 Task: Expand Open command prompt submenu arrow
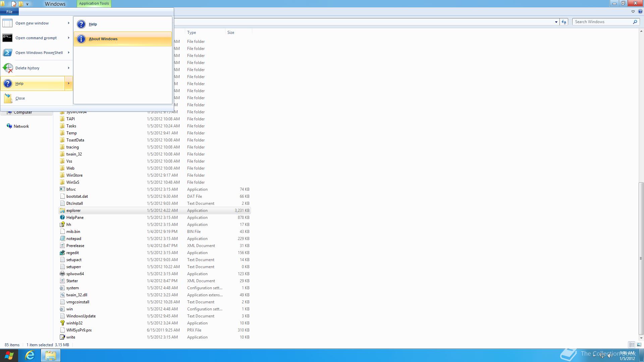pyautogui.click(x=68, y=38)
